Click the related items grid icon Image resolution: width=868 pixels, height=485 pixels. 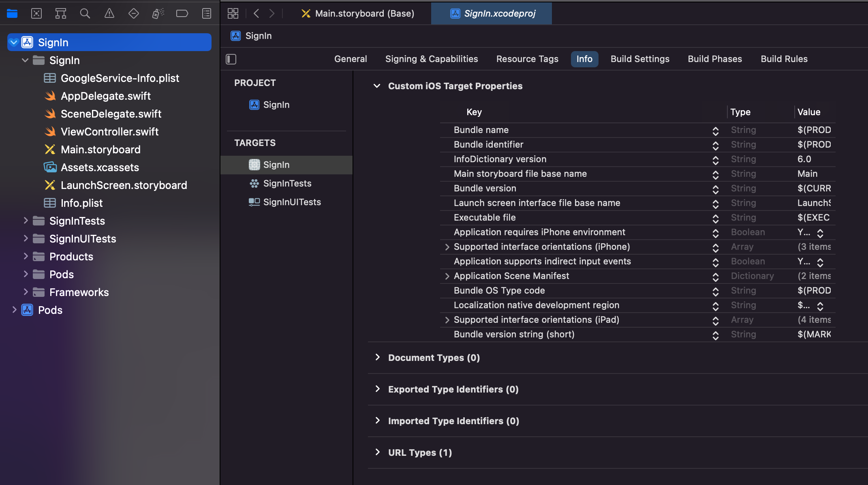(233, 13)
